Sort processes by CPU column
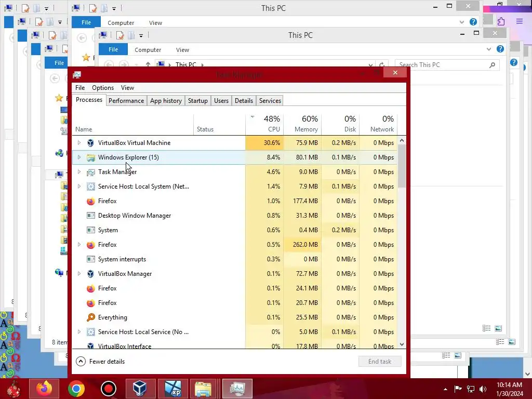532x399 pixels. [264, 124]
